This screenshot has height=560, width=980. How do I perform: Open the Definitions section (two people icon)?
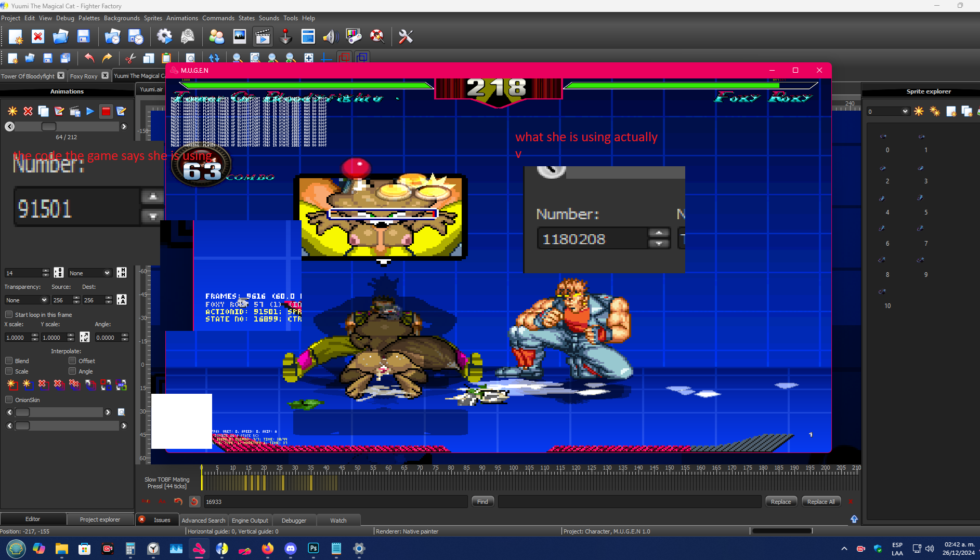pyautogui.click(x=216, y=36)
